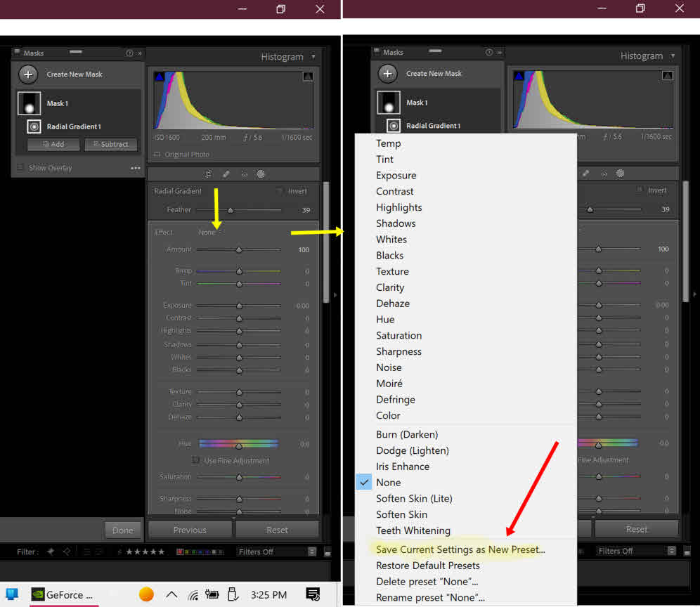Open the Effect None preset dropdown
700x607 pixels.
[x=207, y=230]
